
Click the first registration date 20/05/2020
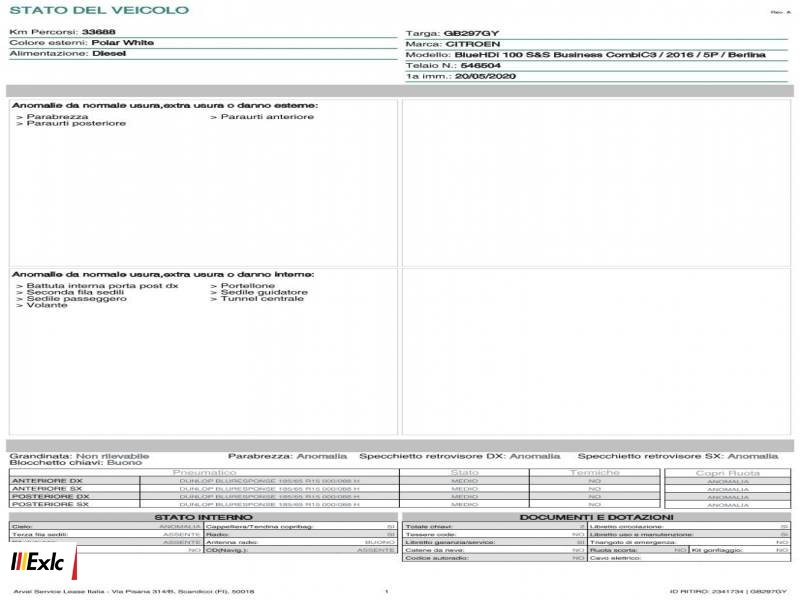[x=485, y=76]
